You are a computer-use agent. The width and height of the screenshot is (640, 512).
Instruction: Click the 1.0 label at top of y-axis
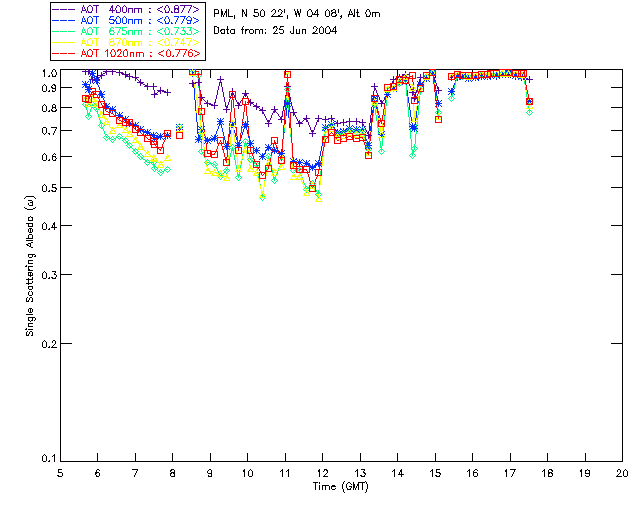click(x=49, y=73)
